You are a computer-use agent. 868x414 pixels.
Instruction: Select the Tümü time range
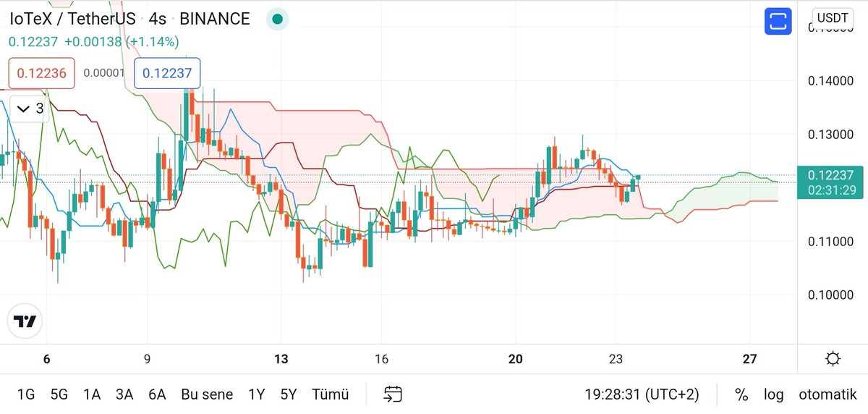coord(331,394)
